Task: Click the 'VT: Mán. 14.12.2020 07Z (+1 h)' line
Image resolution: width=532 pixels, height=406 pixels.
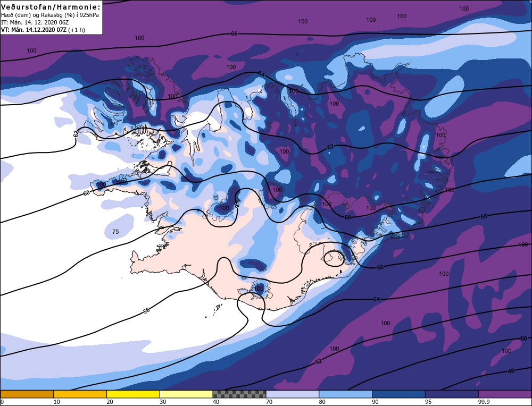Action: coord(43,30)
